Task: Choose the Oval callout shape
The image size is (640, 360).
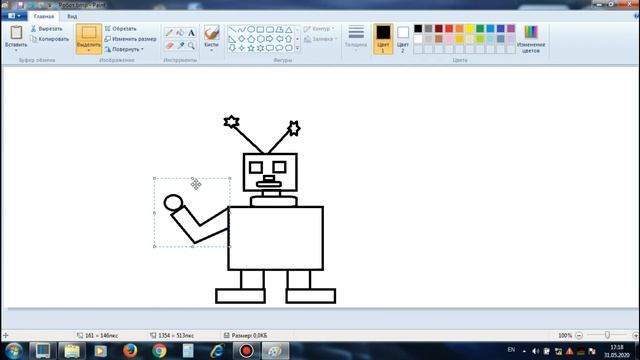Action: pyautogui.click(x=279, y=48)
